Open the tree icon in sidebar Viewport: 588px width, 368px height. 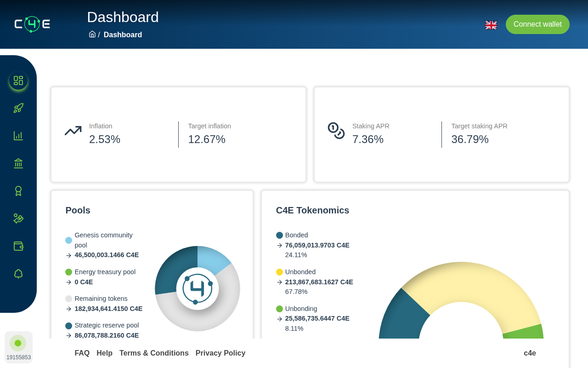pyautogui.click(x=18, y=274)
